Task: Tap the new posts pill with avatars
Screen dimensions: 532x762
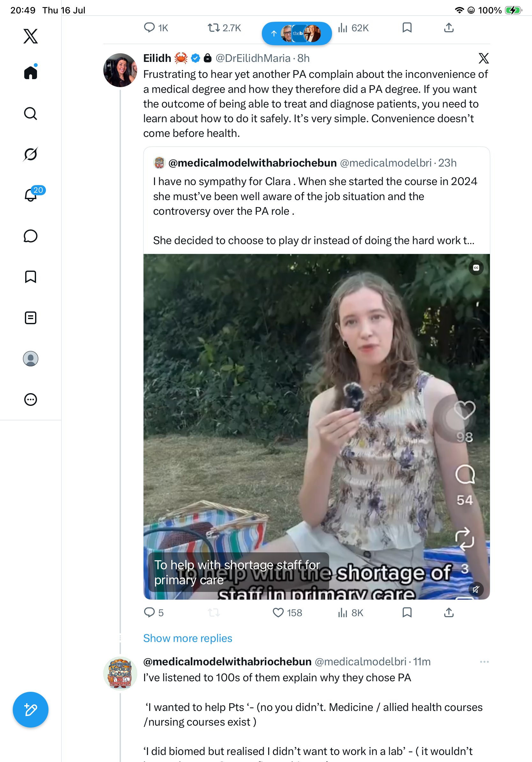Action: tap(297, 33)
